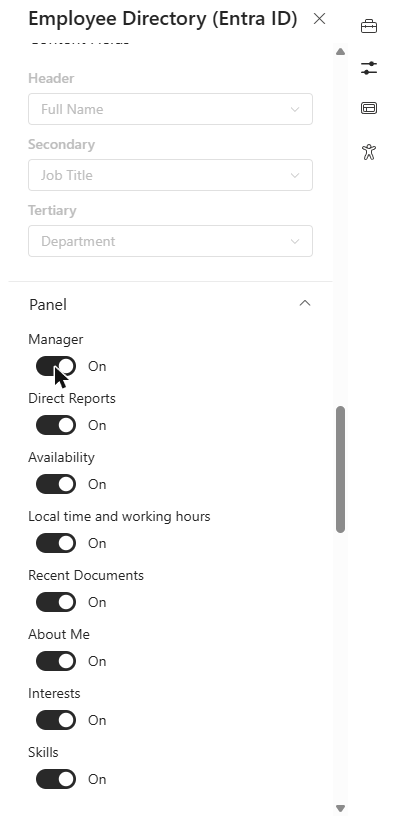
Task: Click the vertical scrollbar thumb
Action: point(340,469)
